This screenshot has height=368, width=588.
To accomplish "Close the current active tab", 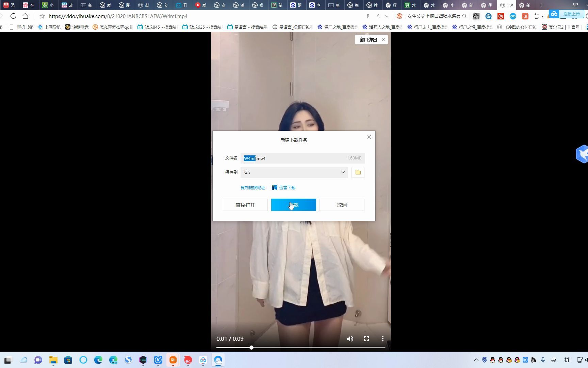I will (512, 5).
